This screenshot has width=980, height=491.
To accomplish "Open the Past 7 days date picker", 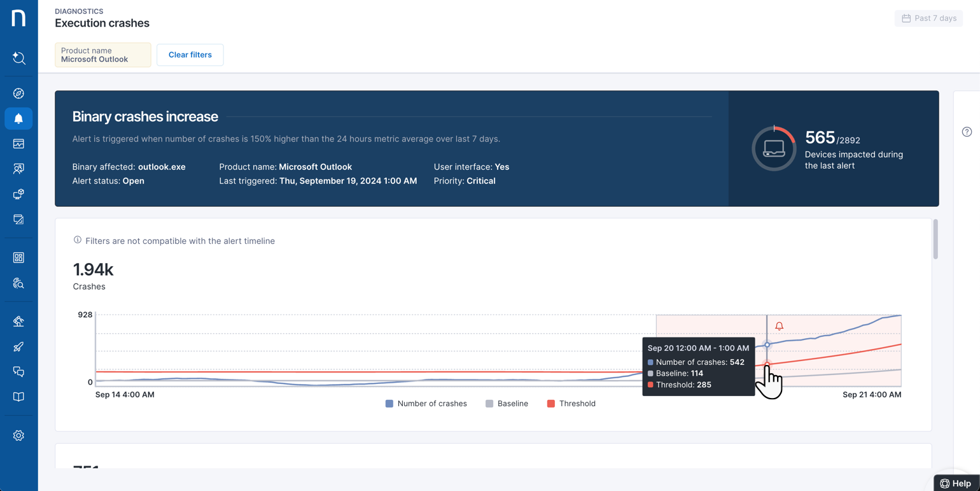I will pyautogui.click(x=928, y=18).
